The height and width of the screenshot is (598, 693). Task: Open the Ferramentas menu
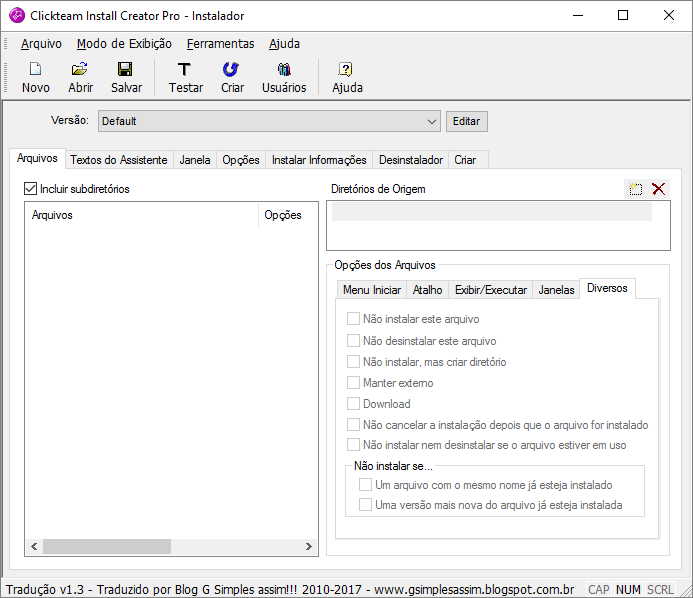click(220, 44)
